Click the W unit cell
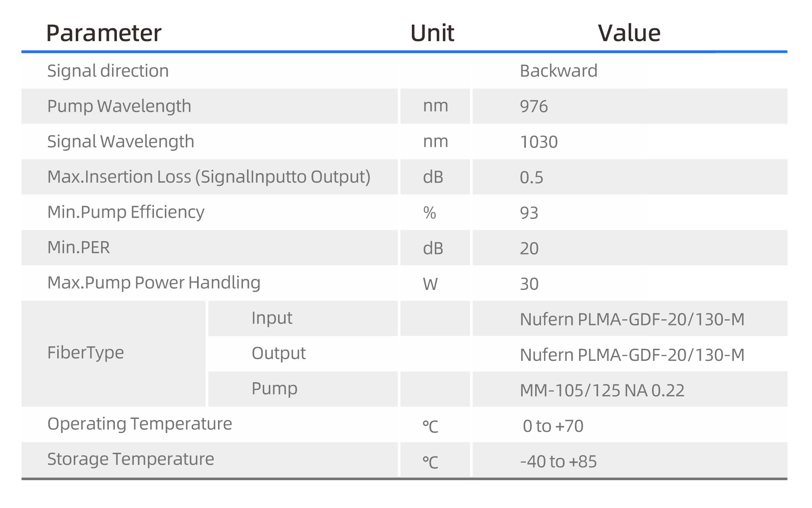 (430, 284)
